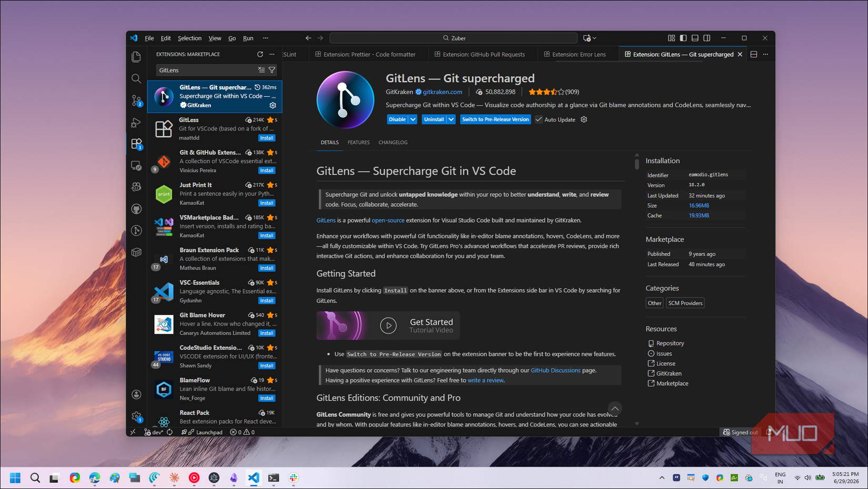868x489 pixels.
Task: Open the terminal app from taskbar
Action: click(274, 478)
